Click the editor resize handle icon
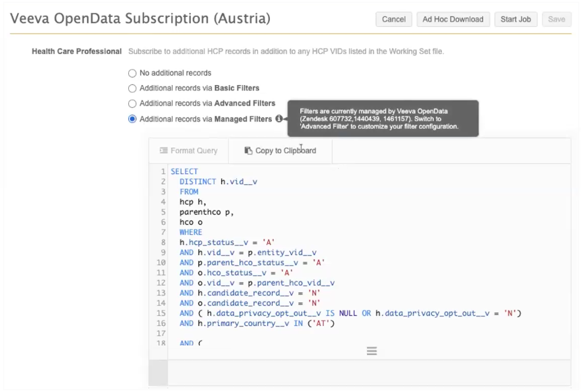 372,351
